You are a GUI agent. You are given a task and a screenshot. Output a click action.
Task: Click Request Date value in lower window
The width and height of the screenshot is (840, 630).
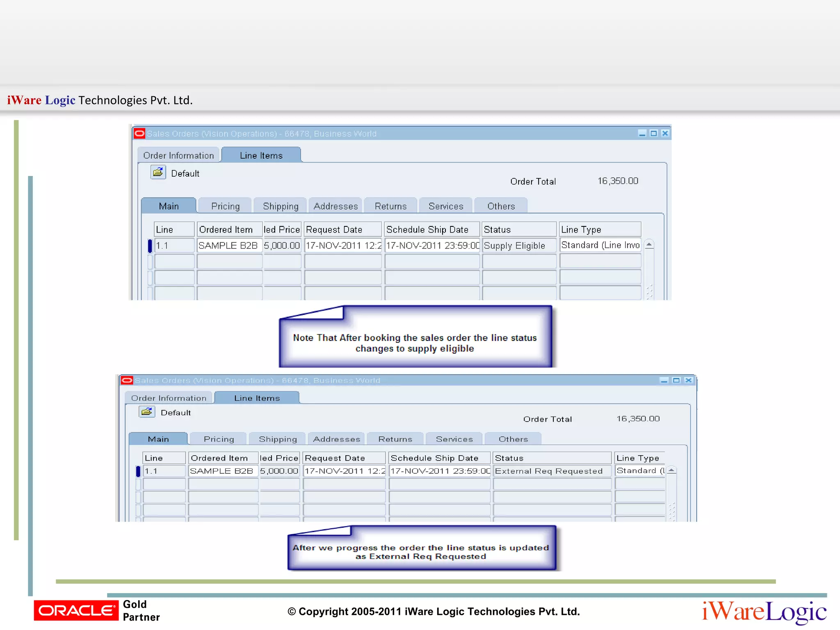pyautogui.click(x=344, y=471)
